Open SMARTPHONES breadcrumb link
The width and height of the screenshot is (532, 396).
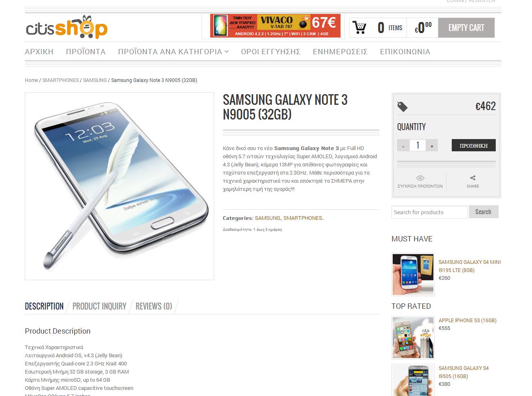point(61,80)
